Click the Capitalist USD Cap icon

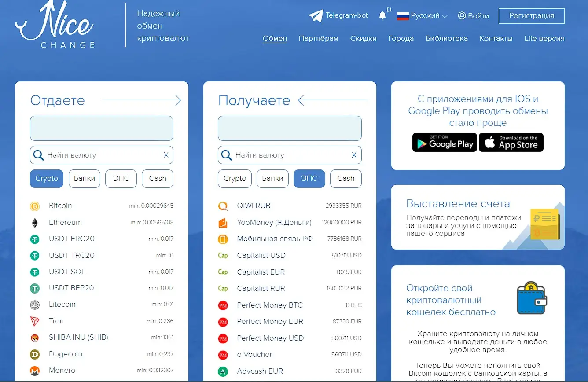click(x=223, y=256)
